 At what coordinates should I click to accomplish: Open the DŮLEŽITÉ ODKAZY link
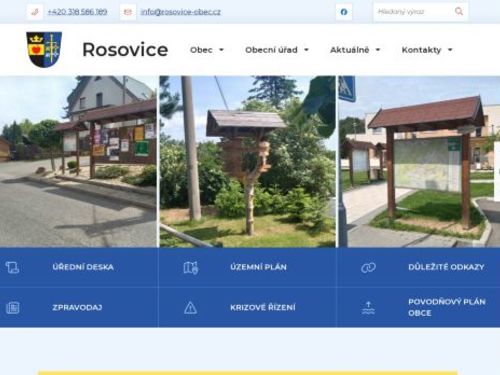coord(446,267)
